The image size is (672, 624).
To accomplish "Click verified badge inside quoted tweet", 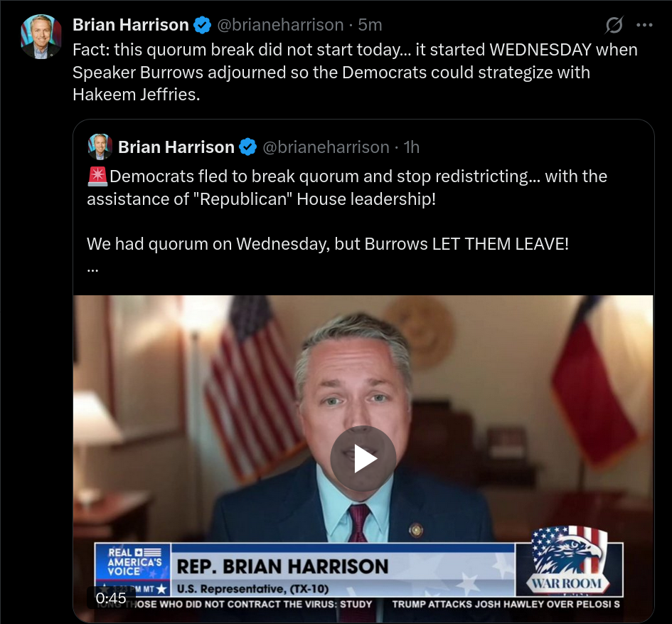I will click(x=247, y=147).
